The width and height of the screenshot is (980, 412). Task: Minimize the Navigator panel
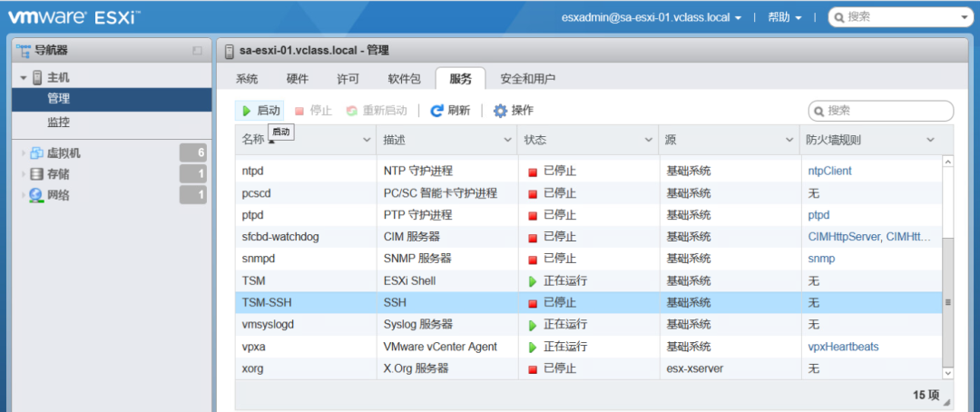pos(197,51)
